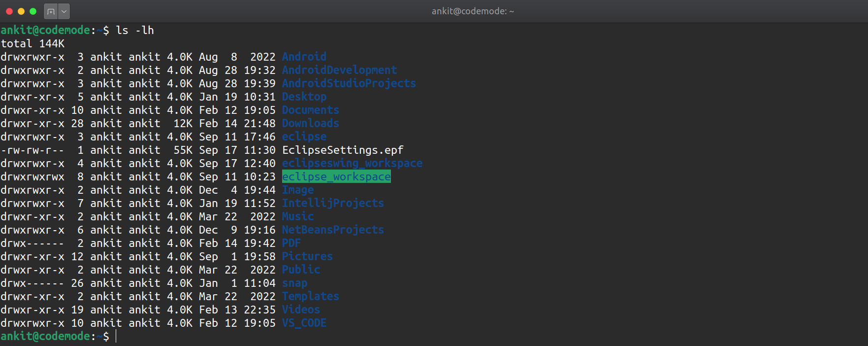
Task: Click the top ankit@codemode prompt text
Action: click(45, 30)
